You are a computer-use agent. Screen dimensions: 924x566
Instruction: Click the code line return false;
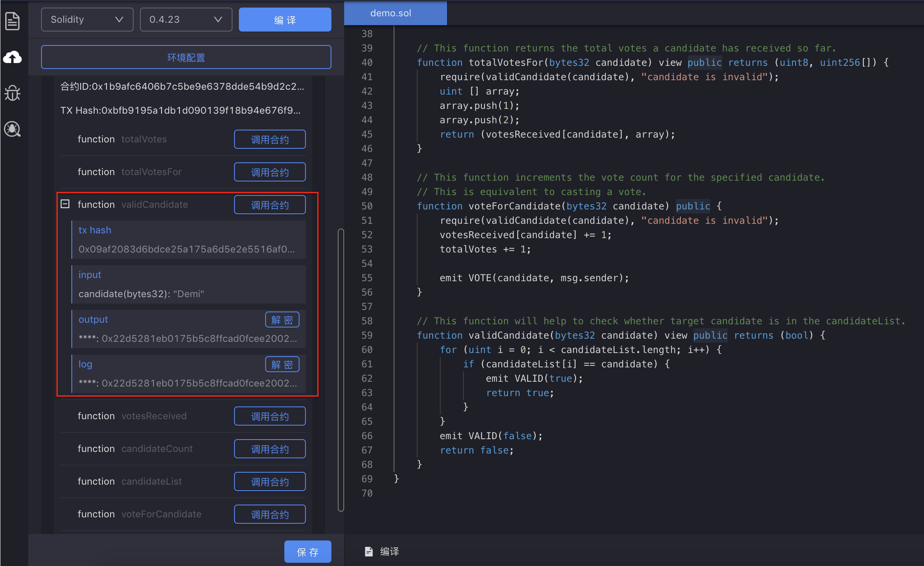477,450
